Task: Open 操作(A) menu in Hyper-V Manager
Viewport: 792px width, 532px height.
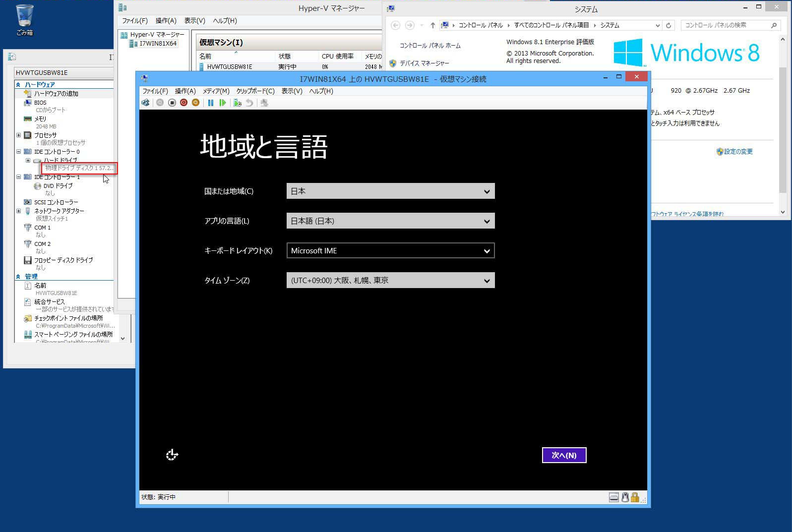Action: click(x=166, y=20)
